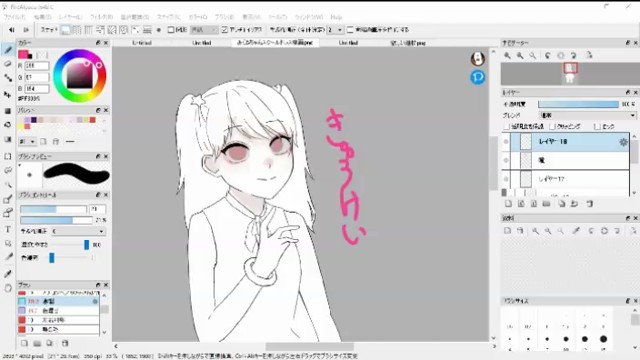Expand the brush edge dropdown in brush control
The image size is (640, 360).
coord(78,231)
